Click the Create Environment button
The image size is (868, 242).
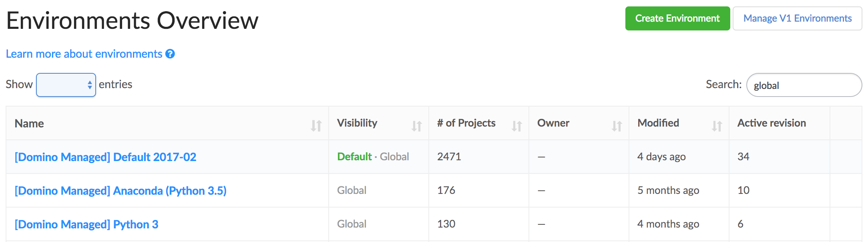click(x=677, y=18)
